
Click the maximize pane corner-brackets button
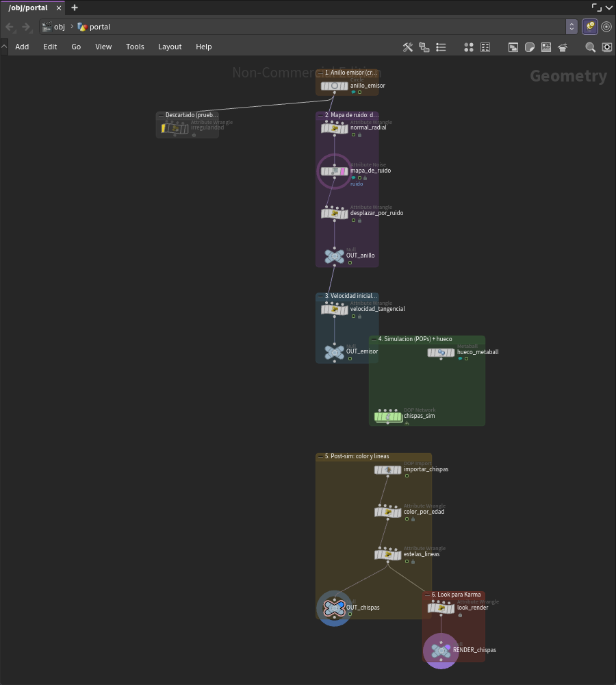[x=596, y=8]
